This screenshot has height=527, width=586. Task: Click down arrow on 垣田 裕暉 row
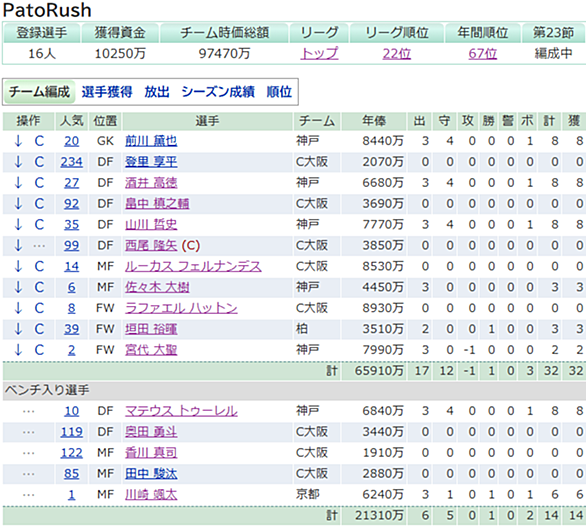[x=18, y=329]
